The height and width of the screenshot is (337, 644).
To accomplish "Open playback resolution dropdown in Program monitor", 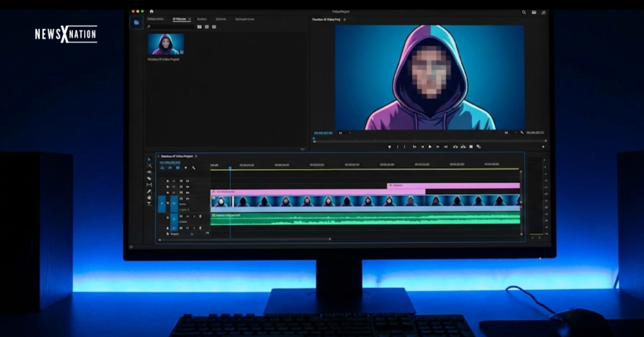I will (x=511, y=133).
